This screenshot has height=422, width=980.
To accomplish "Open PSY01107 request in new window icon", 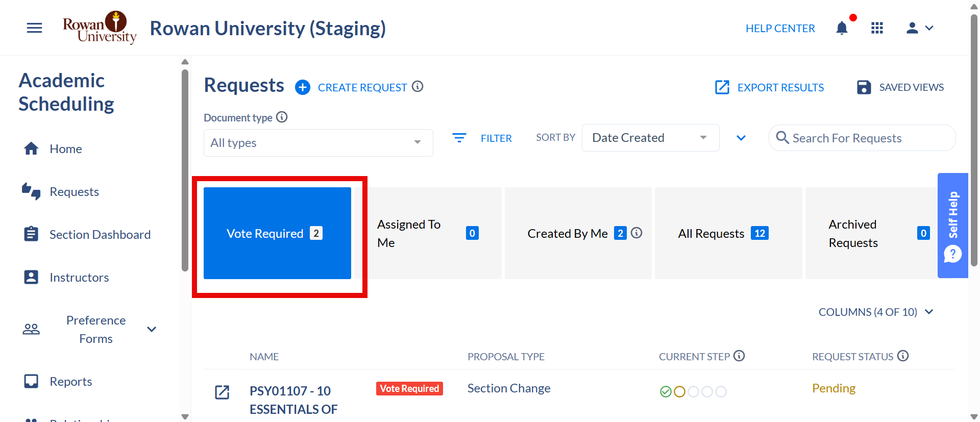I will click(x=222, y=392).
